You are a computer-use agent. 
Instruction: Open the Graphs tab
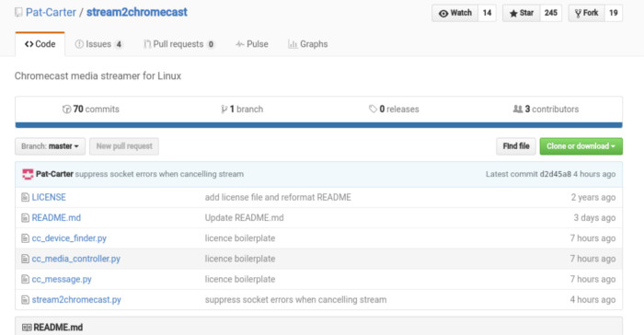[x=307, y=44]
